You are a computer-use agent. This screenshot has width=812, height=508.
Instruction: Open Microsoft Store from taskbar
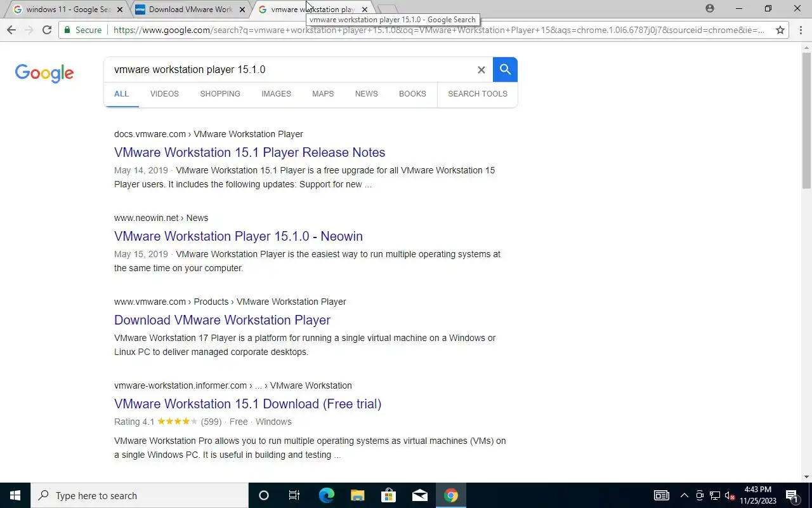point(388,495)
